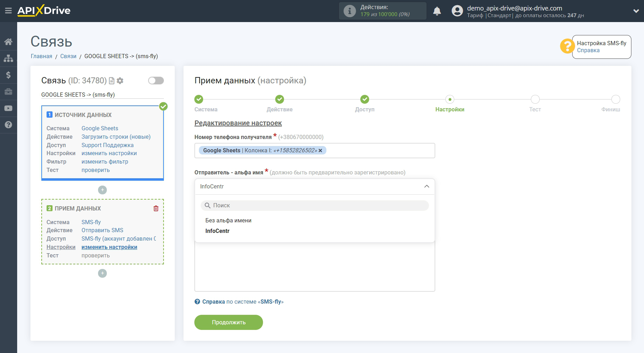
Task: Open the Google Sheets system link
Action: [x=100, y=128]
